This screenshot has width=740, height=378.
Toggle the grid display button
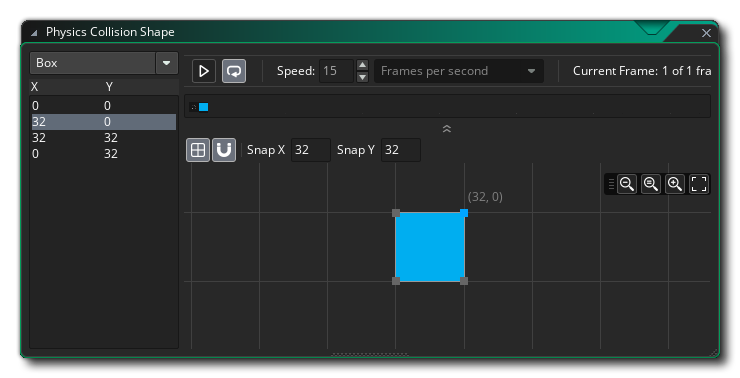tap(198, 150)
